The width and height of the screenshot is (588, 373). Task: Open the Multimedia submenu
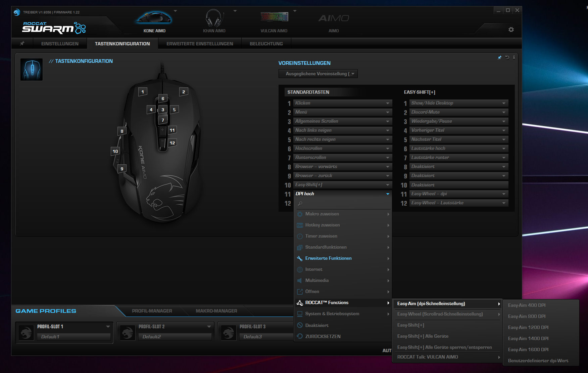coord(343,281)
